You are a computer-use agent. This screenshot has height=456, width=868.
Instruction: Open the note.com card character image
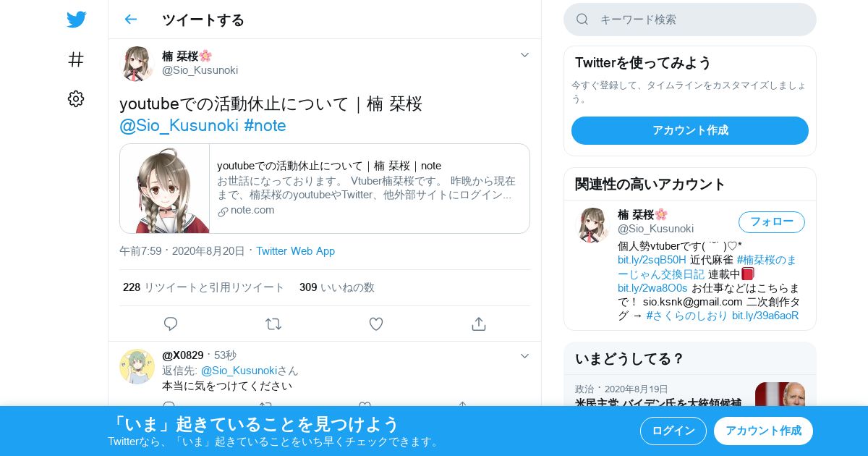coord(165,189)
